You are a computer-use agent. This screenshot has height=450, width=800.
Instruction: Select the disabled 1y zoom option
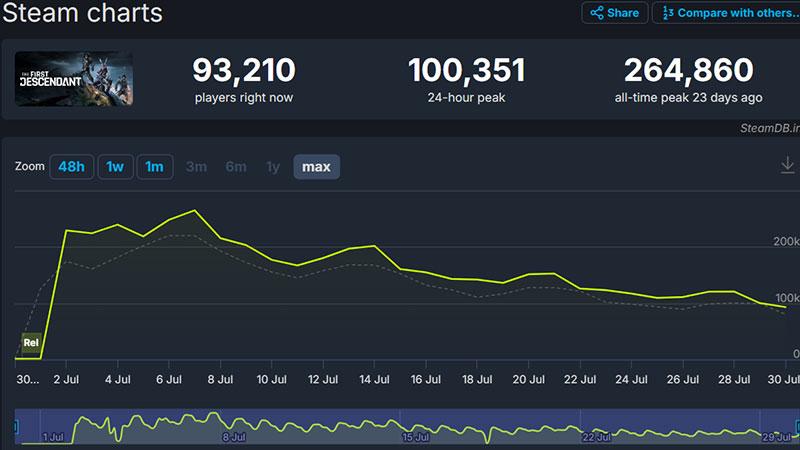click(273, 167)
